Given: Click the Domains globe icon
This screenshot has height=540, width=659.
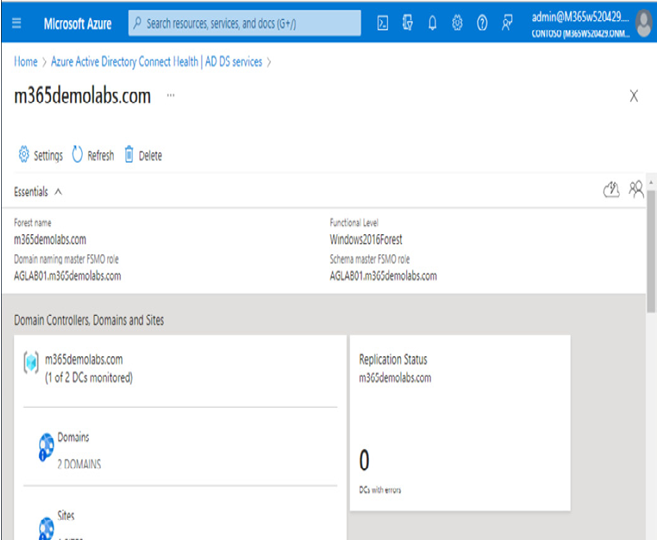Looking at the screenshot, I should [x=46, y=447].
